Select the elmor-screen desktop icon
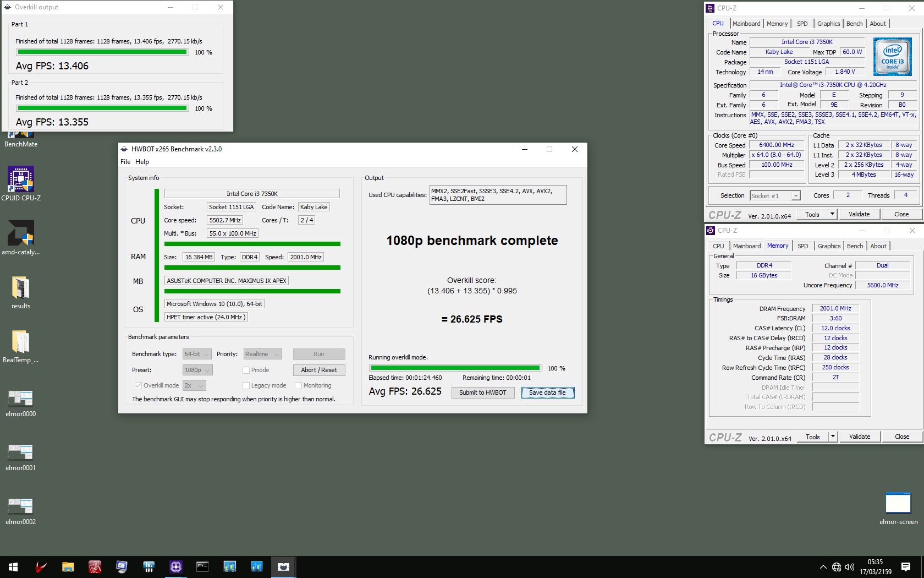 click(898, 509)
